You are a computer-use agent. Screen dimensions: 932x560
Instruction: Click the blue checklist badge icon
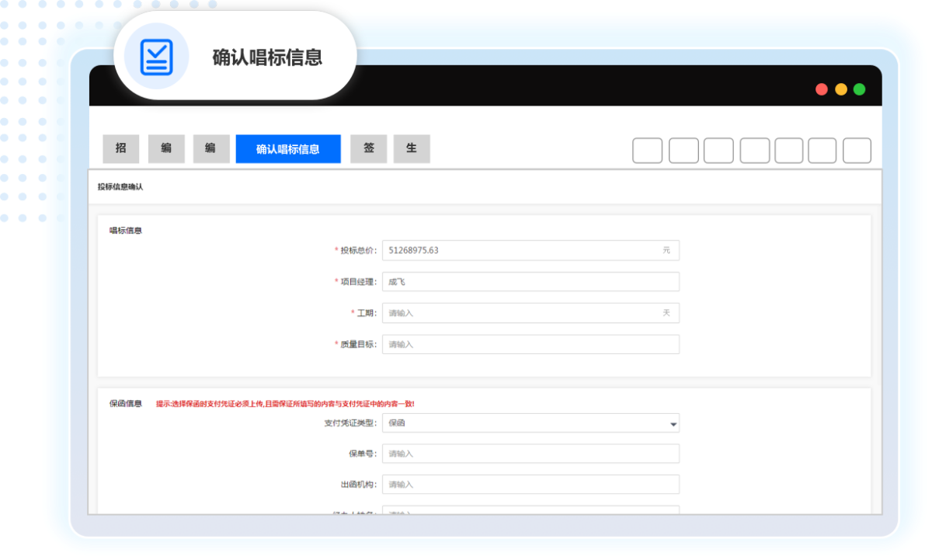tap(155, 54)
